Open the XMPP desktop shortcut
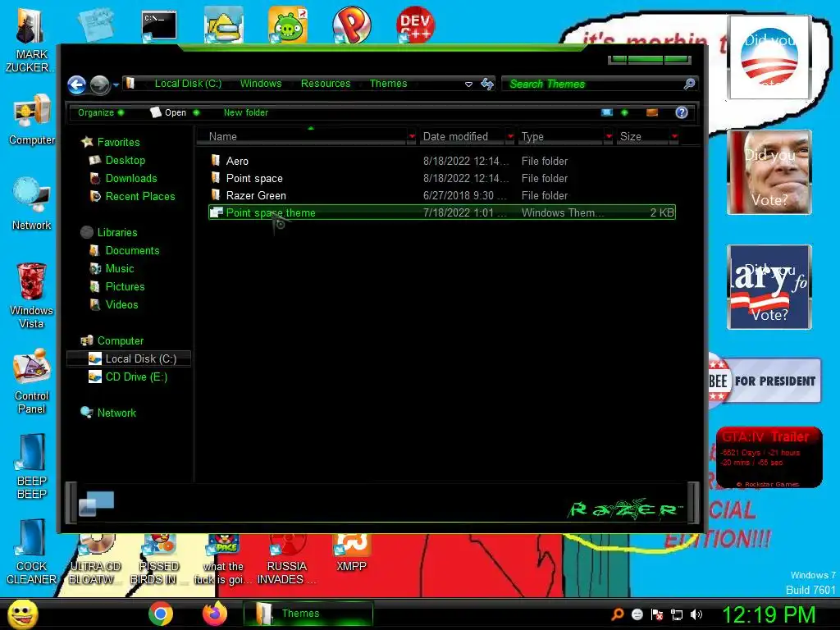This screenshot has height=630, width=840. tap(351, 554)
